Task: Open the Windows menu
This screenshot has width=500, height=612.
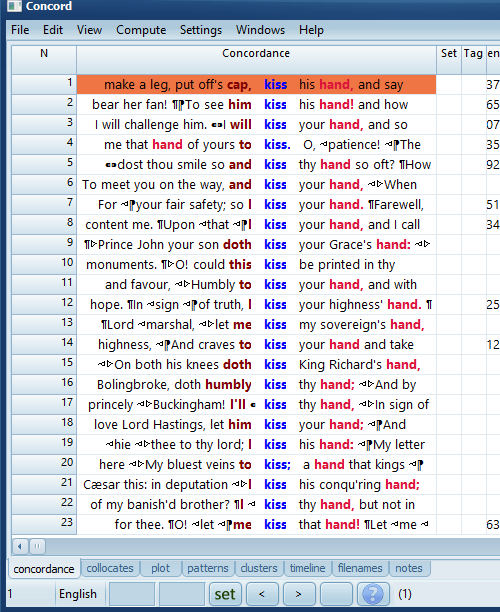Action: 260,30
